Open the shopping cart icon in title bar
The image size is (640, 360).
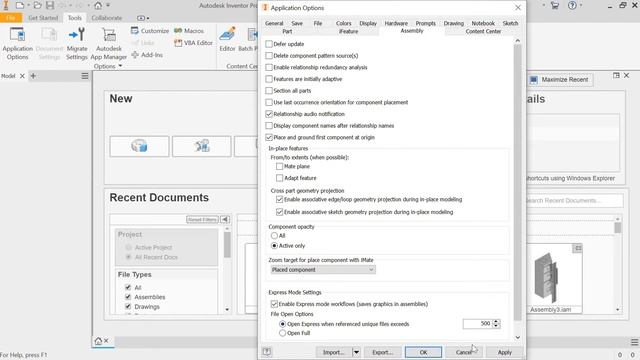(x=555, y=6)
